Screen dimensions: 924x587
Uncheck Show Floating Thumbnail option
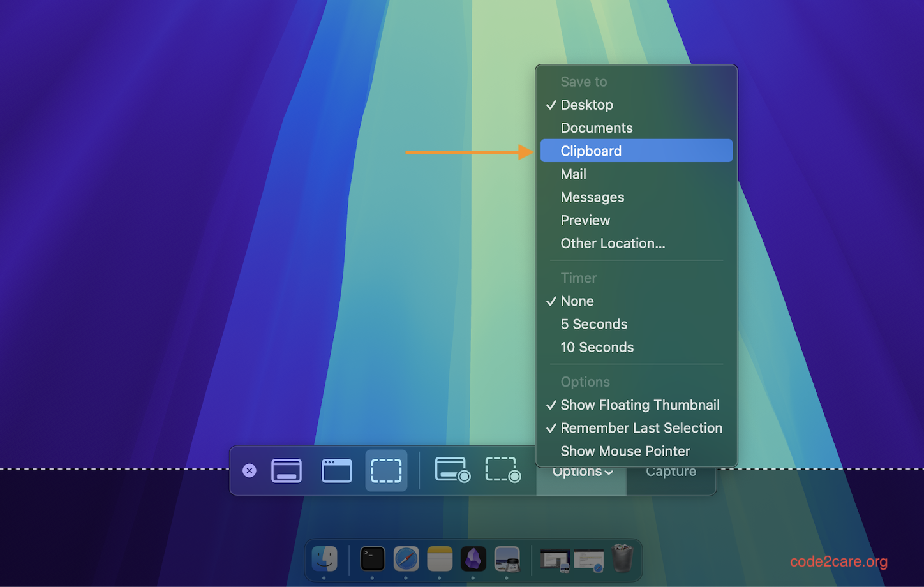639,405
